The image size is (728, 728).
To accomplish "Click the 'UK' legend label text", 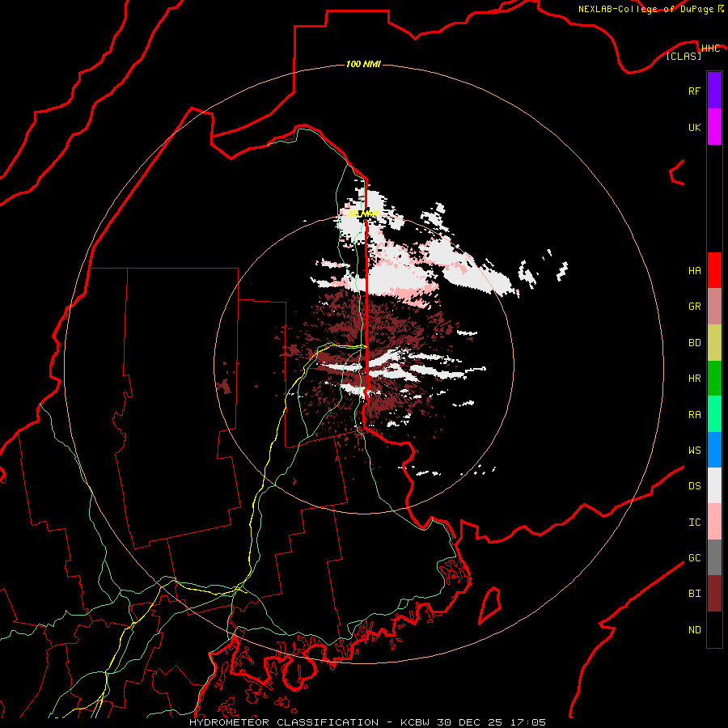I will tap(694, 127).
